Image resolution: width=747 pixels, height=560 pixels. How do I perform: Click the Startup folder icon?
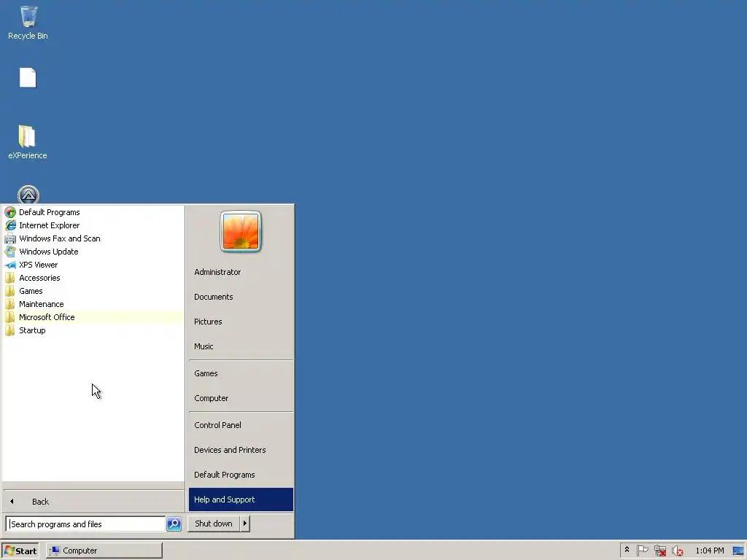[10, 330]
